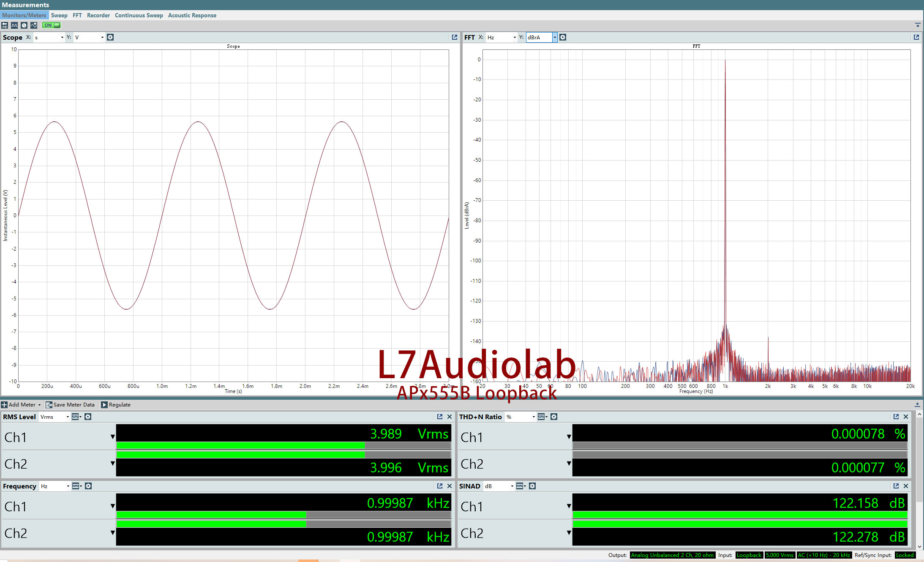Open Frequency meter graph options icon
This screenshot has width=924, height=562.
point(76,486)
